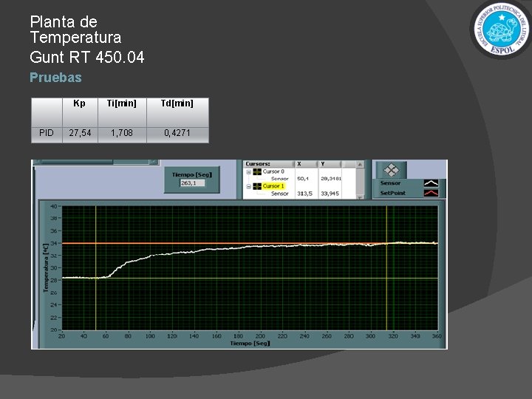Viewport: 532px width, 399px height.
Task: Click Cursor 1 X value 313,5
Action: tap(304, 194)
